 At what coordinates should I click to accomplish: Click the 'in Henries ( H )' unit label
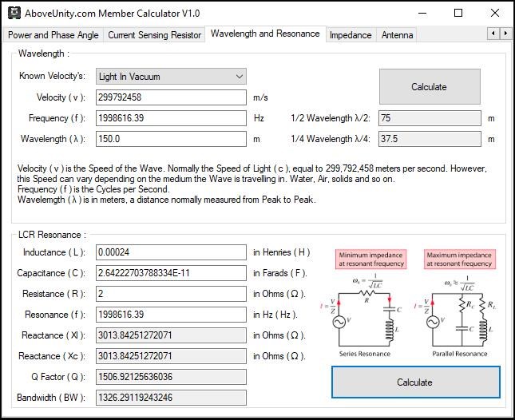(282, 252)
